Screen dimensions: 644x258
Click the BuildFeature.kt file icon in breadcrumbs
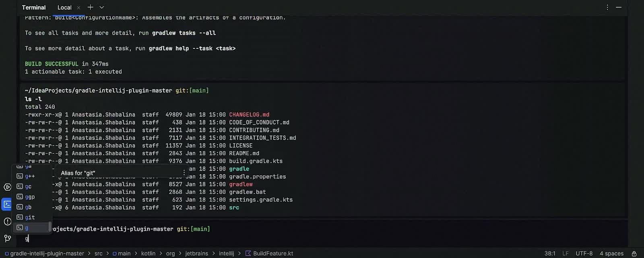[x=248, y=253]
